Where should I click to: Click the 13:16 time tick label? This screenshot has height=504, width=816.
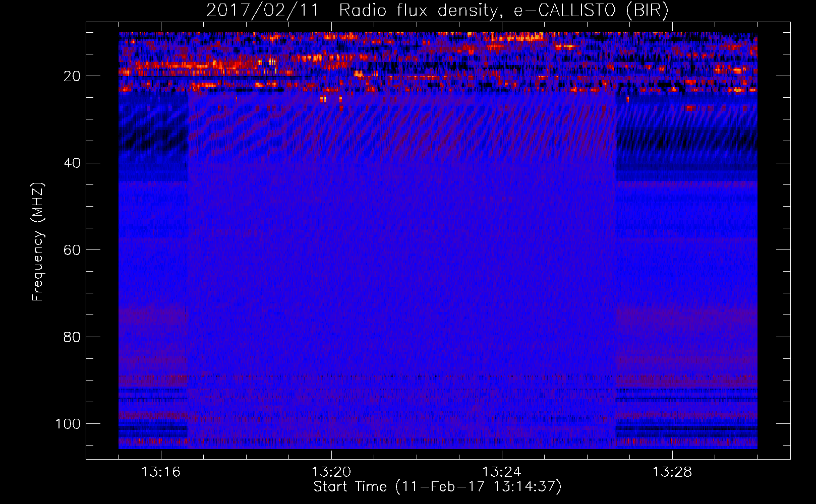tap(161, 472)
